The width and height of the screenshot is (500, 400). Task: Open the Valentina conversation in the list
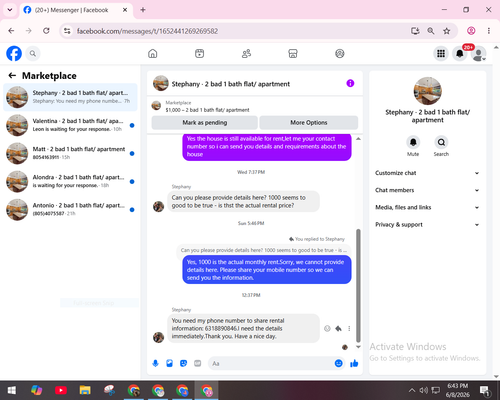click(70, 125)
